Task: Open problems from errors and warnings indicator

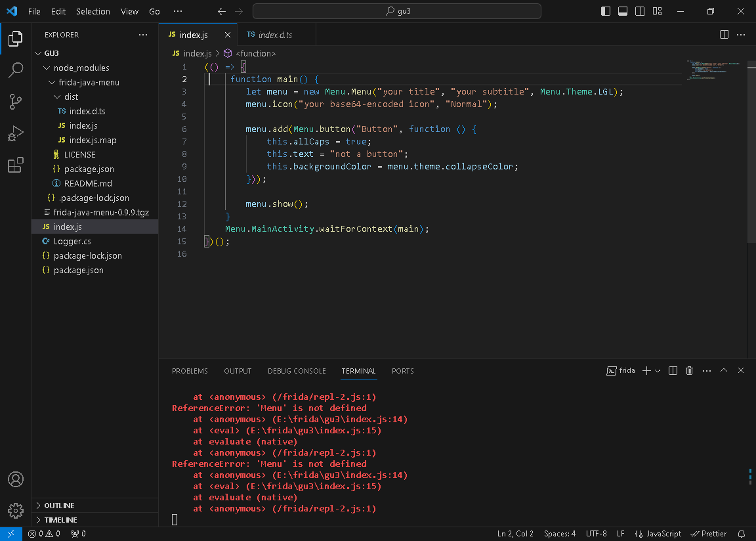Action: point(44,534)
